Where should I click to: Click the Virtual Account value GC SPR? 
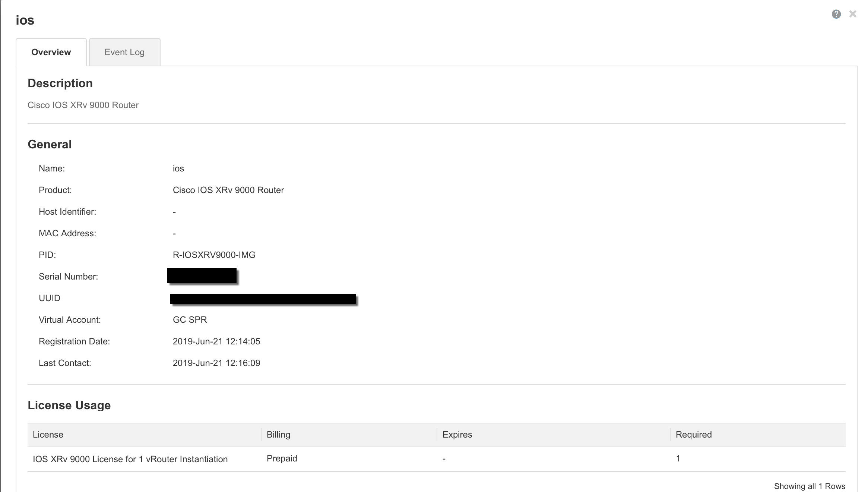(x=190, y=320)
